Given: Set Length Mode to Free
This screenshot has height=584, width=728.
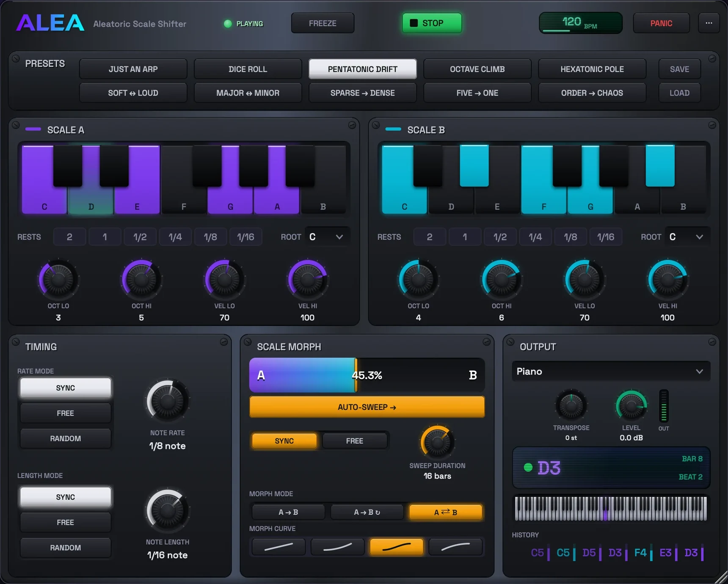Looking at the screenshot, I should point(66,522).
